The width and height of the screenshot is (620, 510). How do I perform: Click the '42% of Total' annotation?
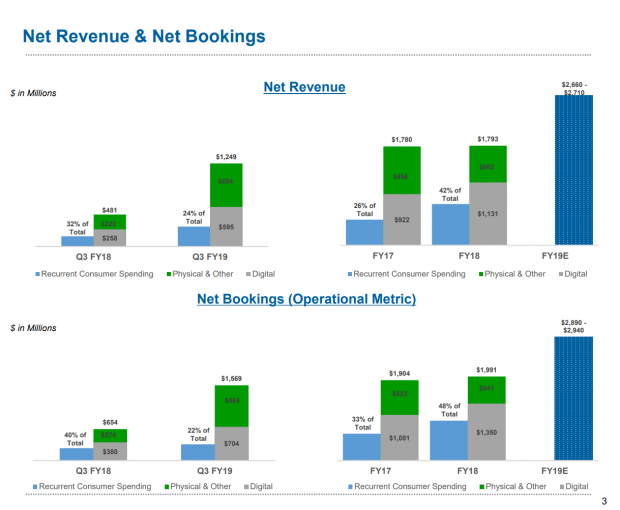450,194
